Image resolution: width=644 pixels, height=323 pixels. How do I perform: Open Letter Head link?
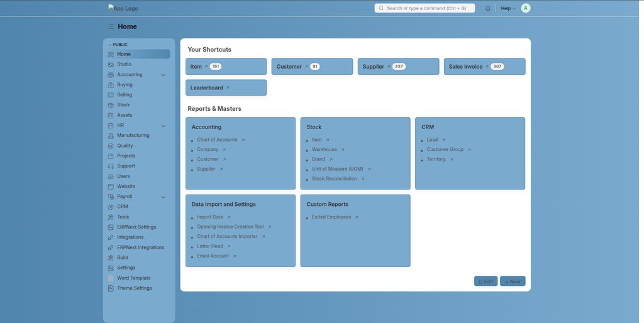click(x=210, y=246)
